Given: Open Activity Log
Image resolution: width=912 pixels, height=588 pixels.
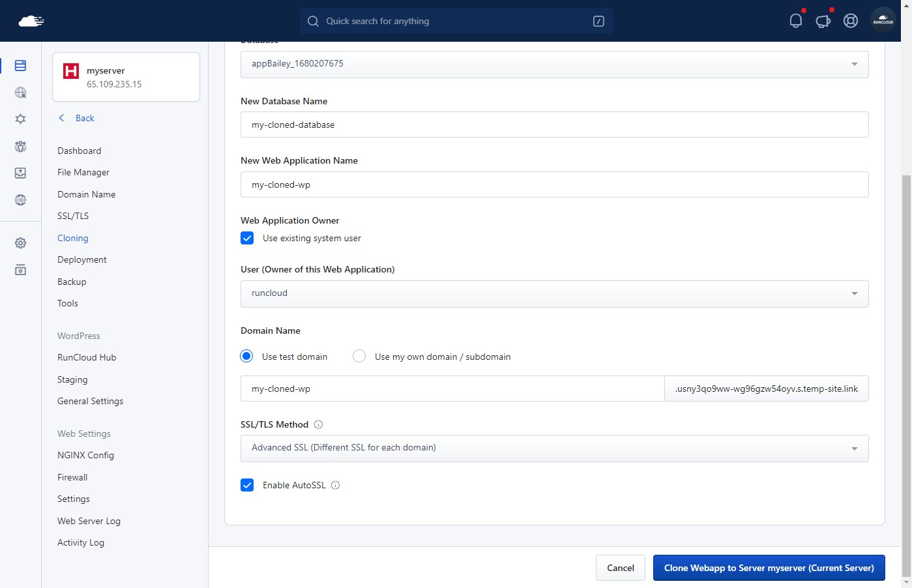Looking at the screenshot, I should (81, 542).
